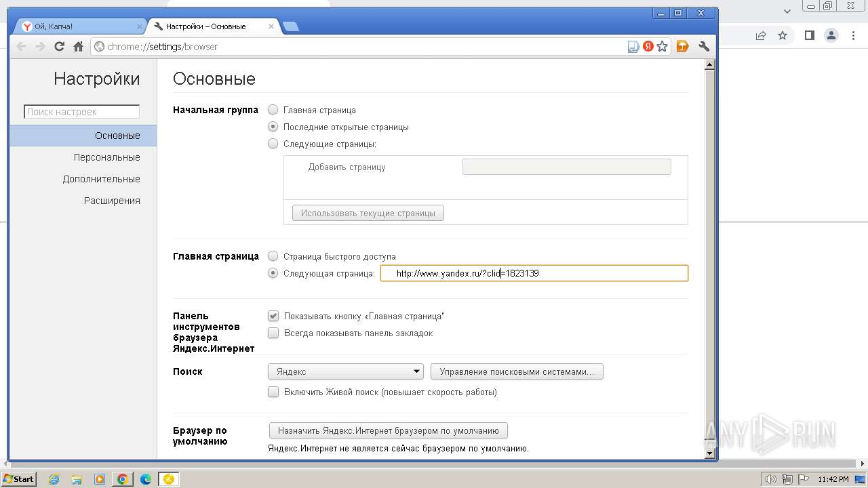This screenshot has height=488, width=868.
Task: Click the volume speaker tray icon
Action: coord(771,479)
